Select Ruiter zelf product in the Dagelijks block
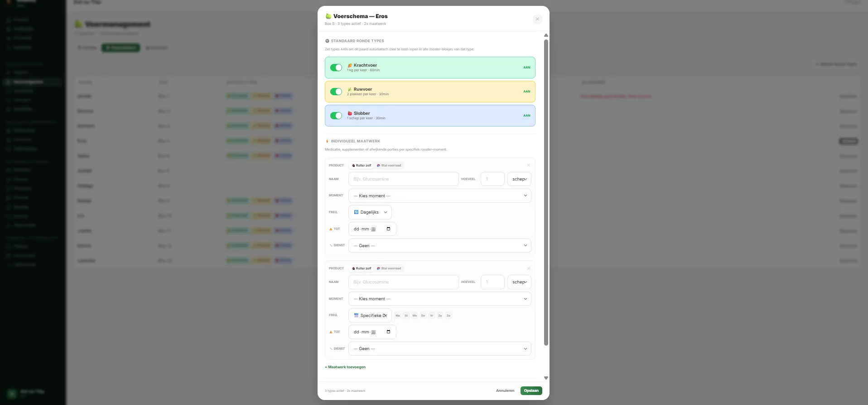This screenshot has width=868, height=405. (x=362, y=166)
